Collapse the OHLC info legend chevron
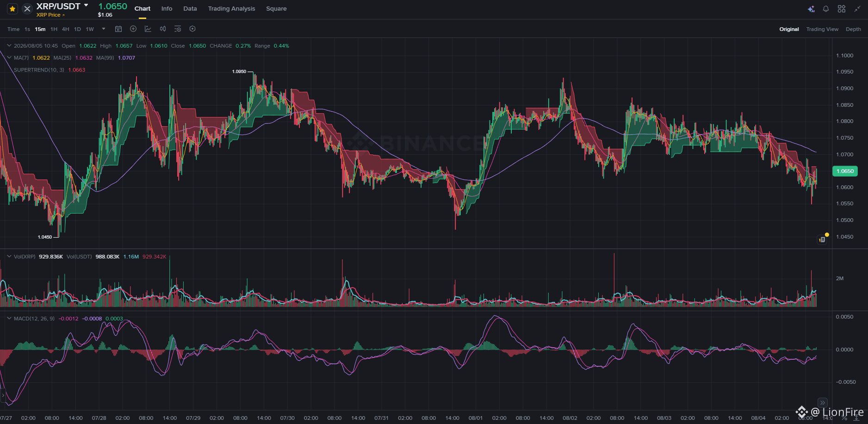 coord(9,45)
